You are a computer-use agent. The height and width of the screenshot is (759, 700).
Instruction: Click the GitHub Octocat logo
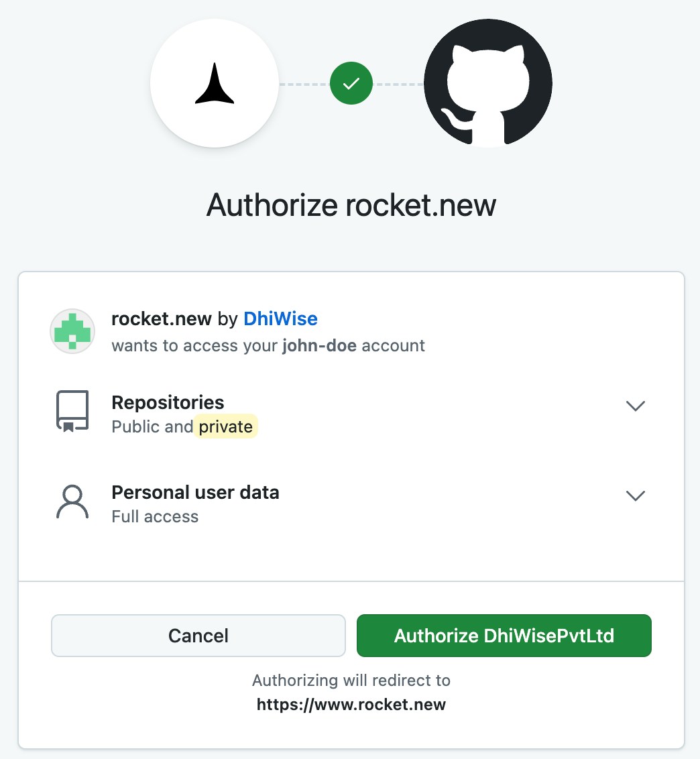coord(487,82)
